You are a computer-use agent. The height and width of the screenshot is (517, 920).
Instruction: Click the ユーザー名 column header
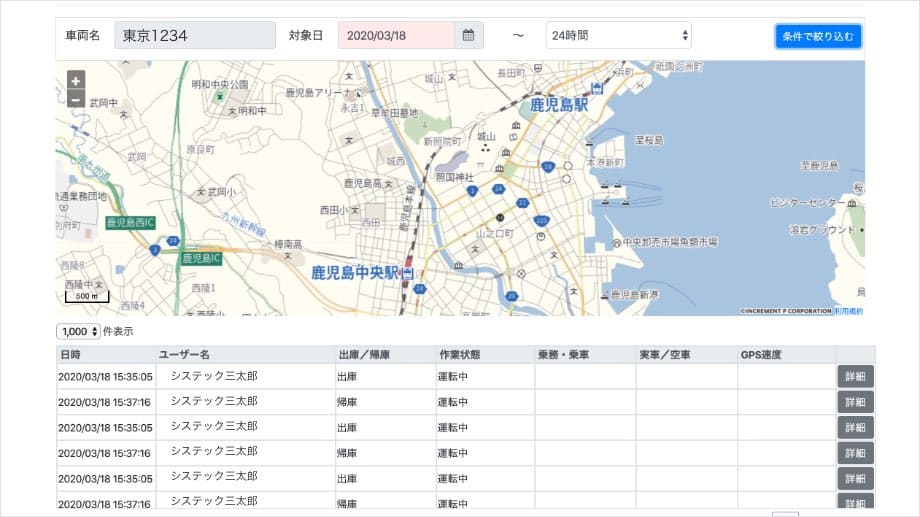(184, 355)
